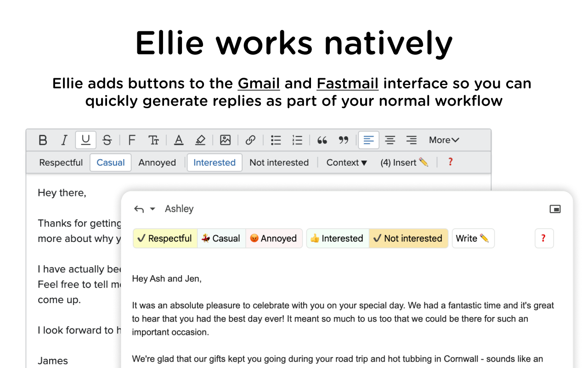This screenshot has height=368, width=588.
Task: Insert a hyperlink with the link icon
Action: click(x=250, y=140)
